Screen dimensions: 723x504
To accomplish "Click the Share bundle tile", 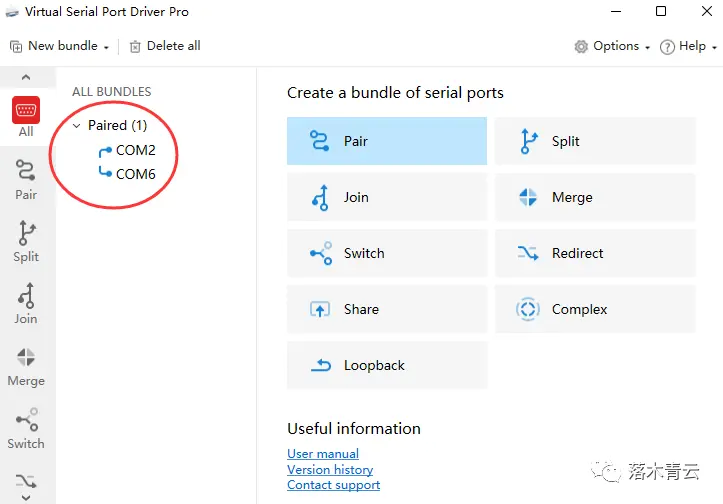I will click(x=387, y=309).
